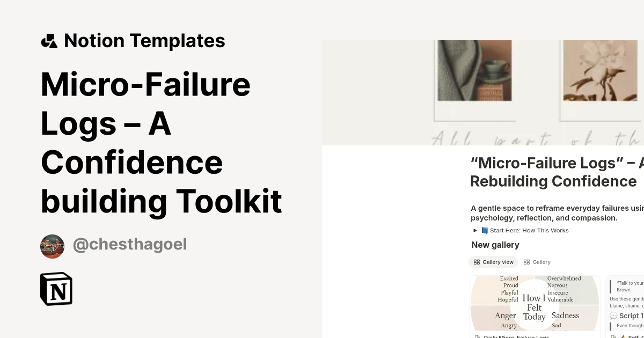Click the speech bubble icon beside Script 1
This screenshot has height=338, width=644.
613,315
